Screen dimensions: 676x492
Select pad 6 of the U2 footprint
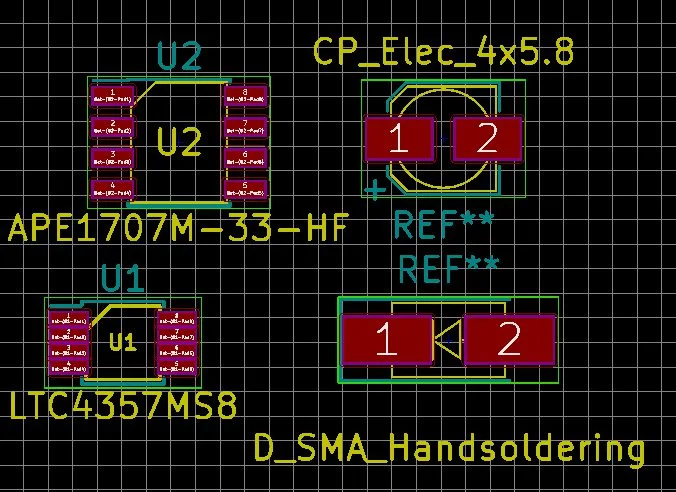tap(245, 158)
